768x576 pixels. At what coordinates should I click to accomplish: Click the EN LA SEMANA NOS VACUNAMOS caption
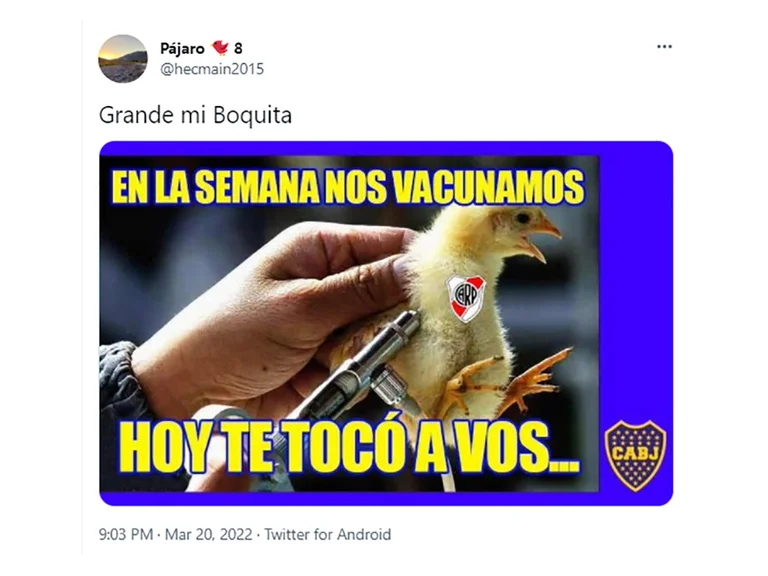(348, 187)
